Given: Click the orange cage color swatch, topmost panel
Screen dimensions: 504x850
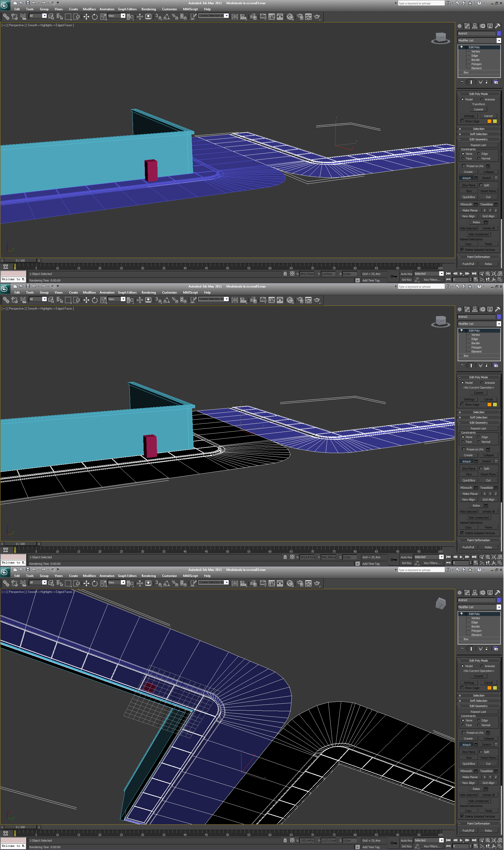Looking at the screenshot, I should 489,121.
